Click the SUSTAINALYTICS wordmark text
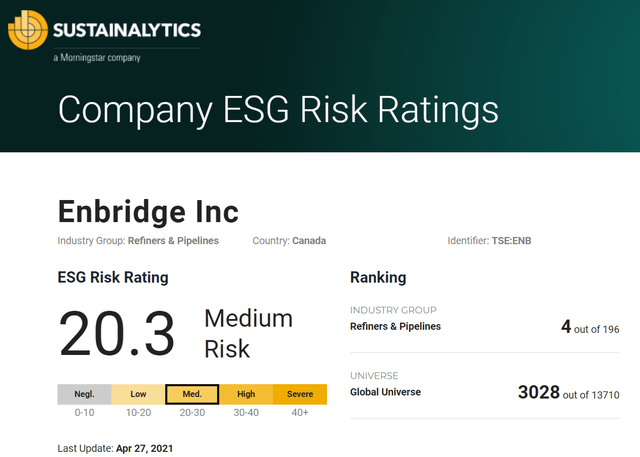The image size is (640, 457). pyautogui.click(x=127, y=30)
